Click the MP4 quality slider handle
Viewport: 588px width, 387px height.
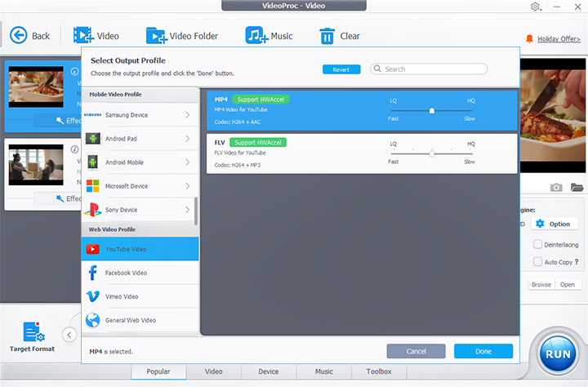point(432,110)
